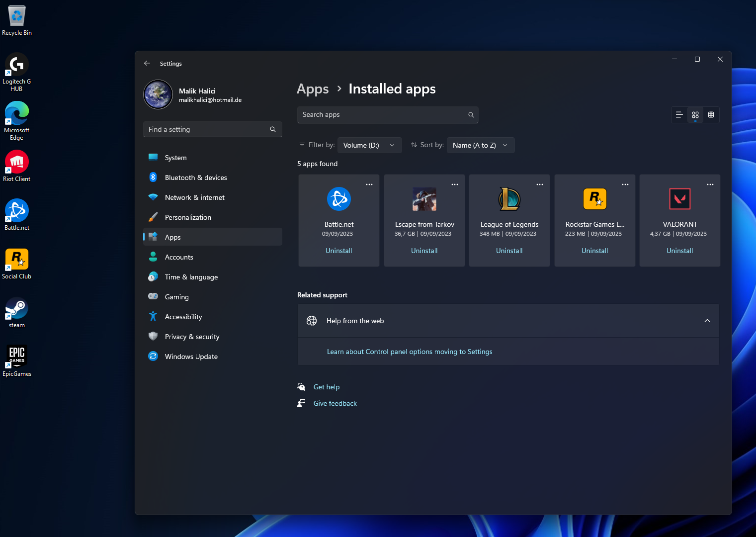Click the Battle.net app card icon
Viewport: 756px width, 537px height.
coord(339,199)
